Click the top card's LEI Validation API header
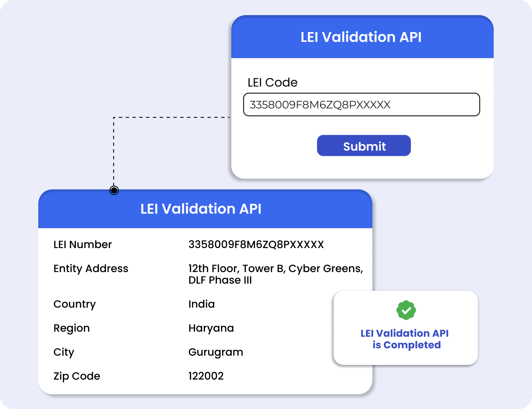This screenshot has height=409, width=532. pos(361,37)
